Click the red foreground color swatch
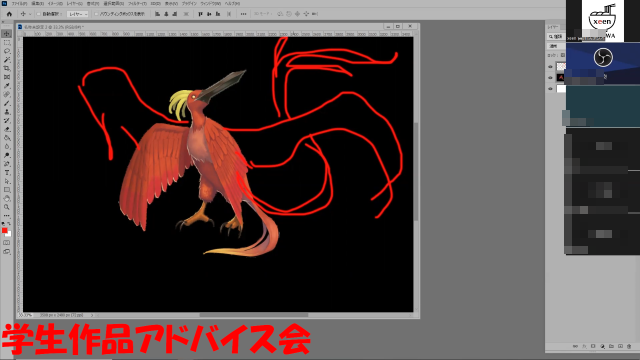The width and height of the screenshot is (640, 360). (4, 231)
